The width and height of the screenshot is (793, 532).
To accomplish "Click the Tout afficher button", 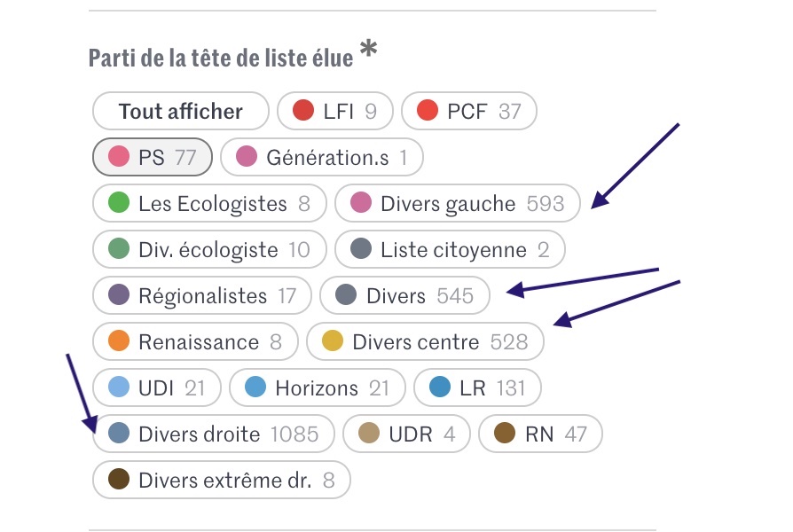I will pos(179,111).
